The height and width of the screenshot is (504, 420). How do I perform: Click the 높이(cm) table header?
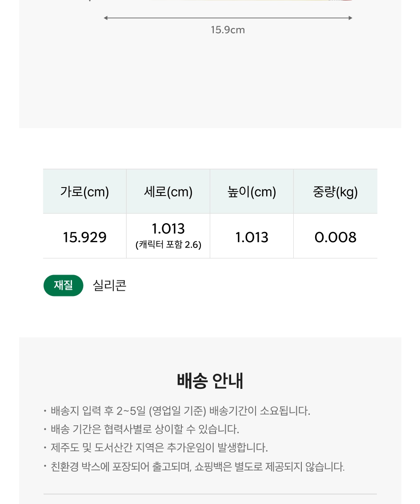[x=252, y=192]
